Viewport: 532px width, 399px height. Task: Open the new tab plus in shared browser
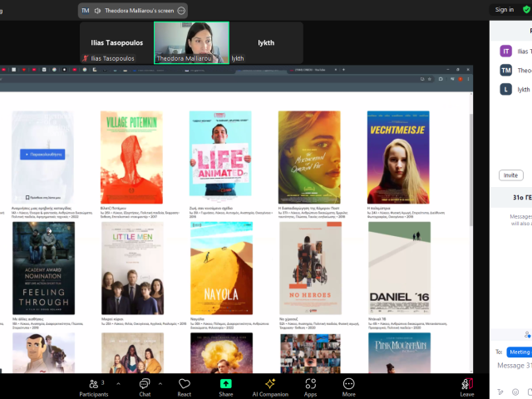343,70
